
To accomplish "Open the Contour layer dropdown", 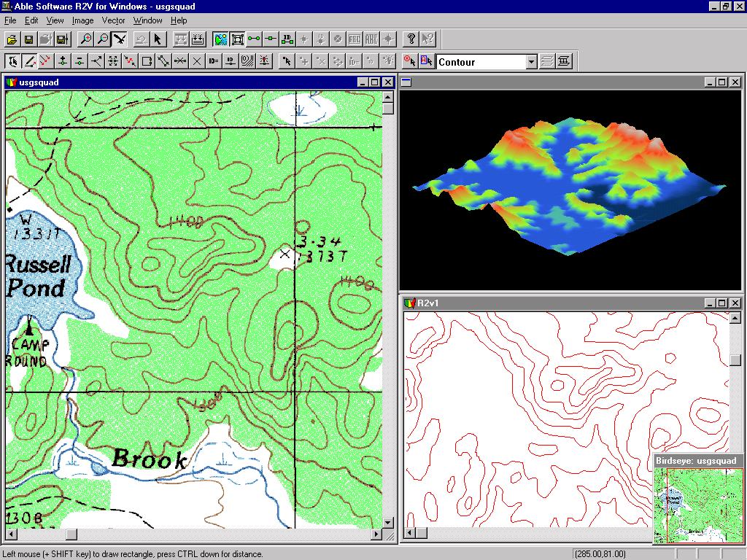I will pyautogui.click(x=531, y=62).
